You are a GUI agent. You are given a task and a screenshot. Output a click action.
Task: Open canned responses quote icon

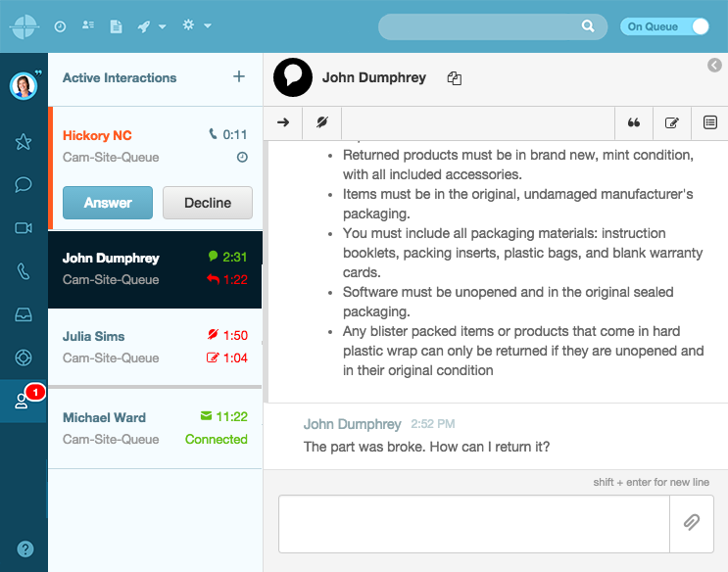[x=634, y=122]
